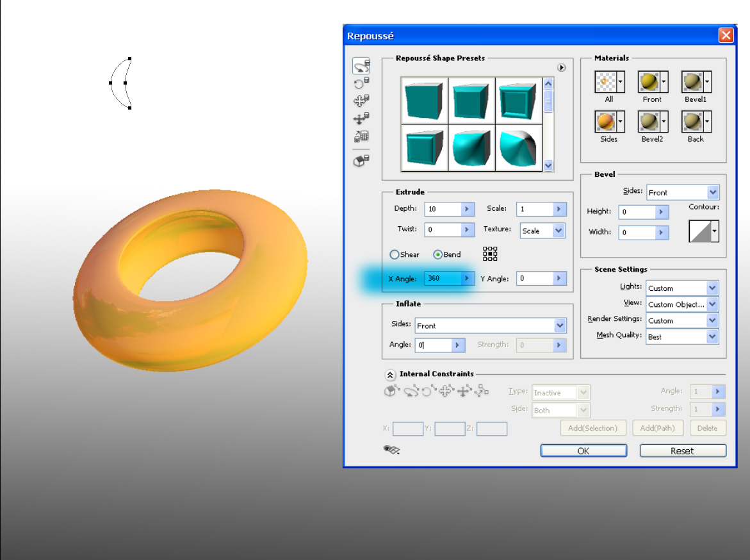750x560 pixels.
Task: Open the Sides material swatch picker
Action: pyautogui.click(x=621, y=122)
